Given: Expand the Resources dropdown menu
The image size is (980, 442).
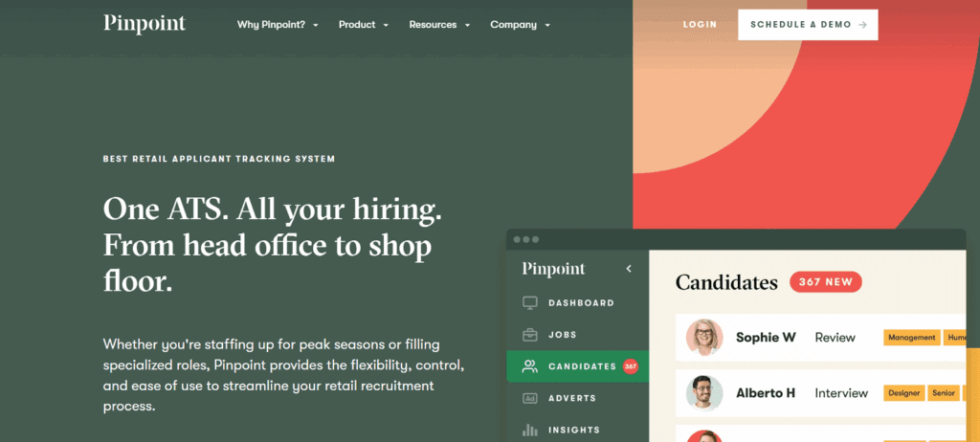Looking at the screenshot, I should click(x=439, y=25).
